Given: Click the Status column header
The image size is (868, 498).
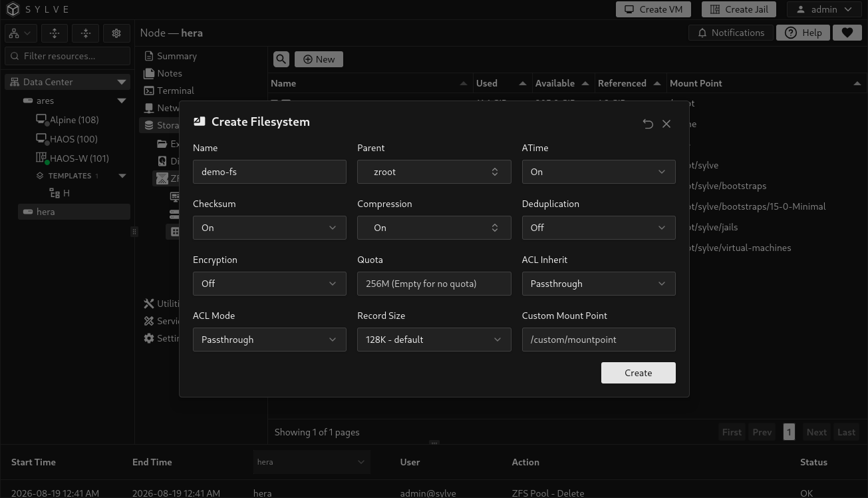Looking at the screenshot, I should pyautogui.click(x=813, y=462).
